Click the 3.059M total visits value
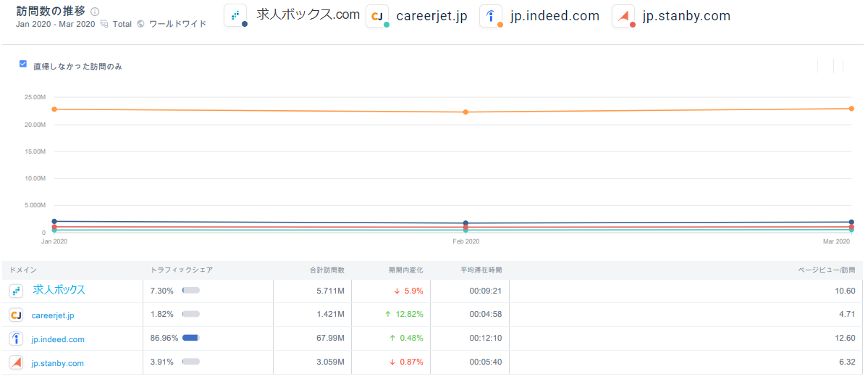 [x=329, y=362]
